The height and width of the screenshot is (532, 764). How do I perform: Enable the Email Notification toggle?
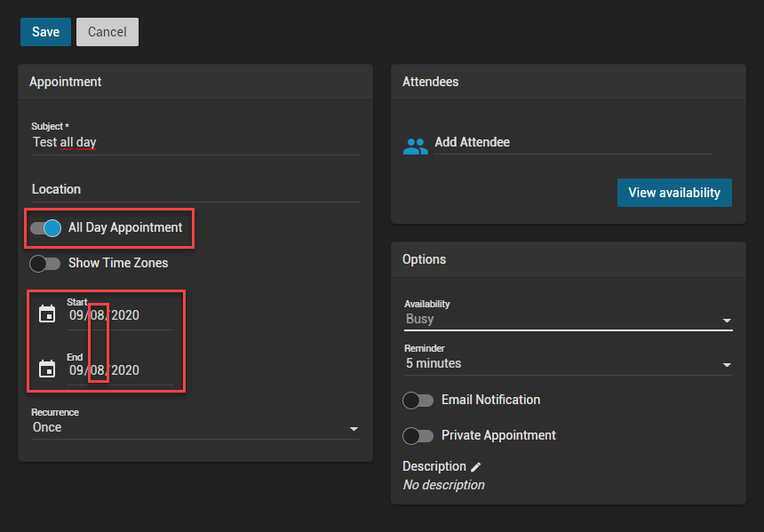pyautogui.click(x=418, y=401)
